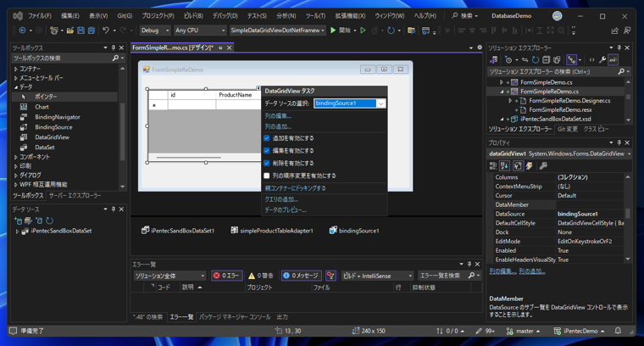Click the Properties panel vertical scrollbar
This screenshot has height=346, width=644.
[628, 214]
